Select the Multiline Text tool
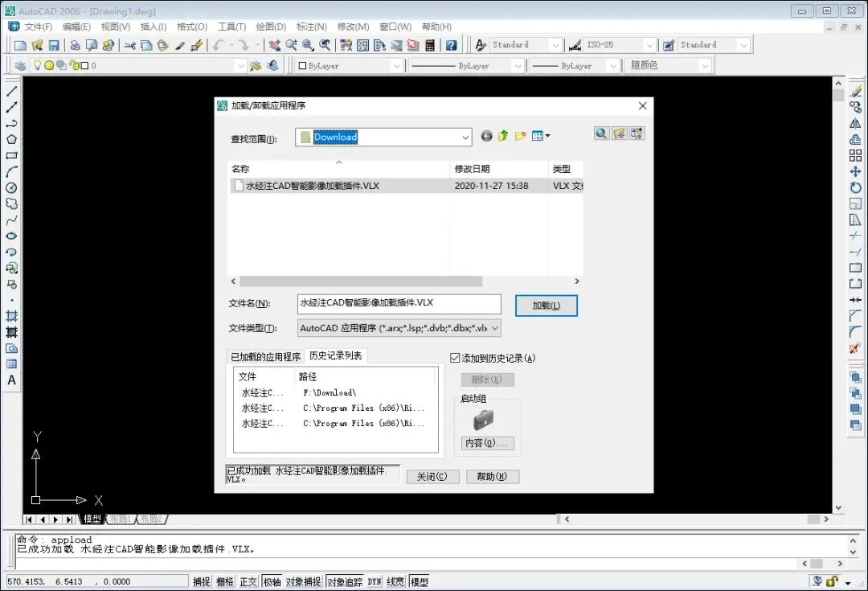868x591 pixels. coord(11,380)
